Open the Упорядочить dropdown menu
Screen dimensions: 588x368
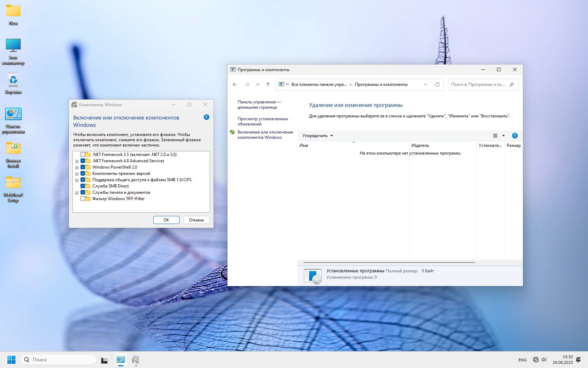317,136
